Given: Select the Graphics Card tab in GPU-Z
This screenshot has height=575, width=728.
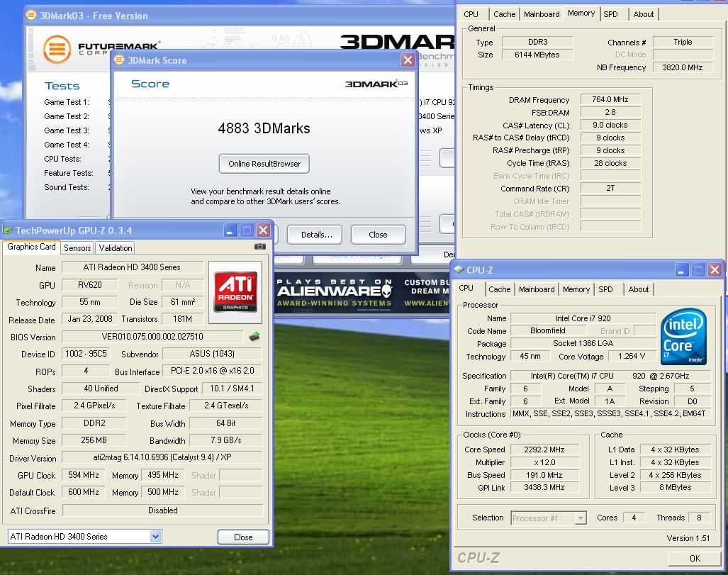Looking at the screenshot, I should [32, 247].
